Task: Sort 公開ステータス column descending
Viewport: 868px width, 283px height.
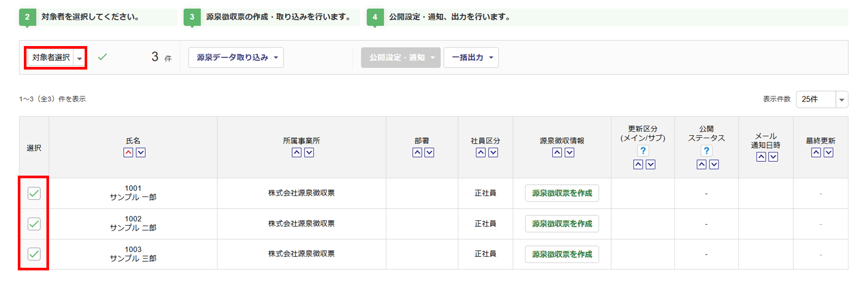Action: coord(714,164)
